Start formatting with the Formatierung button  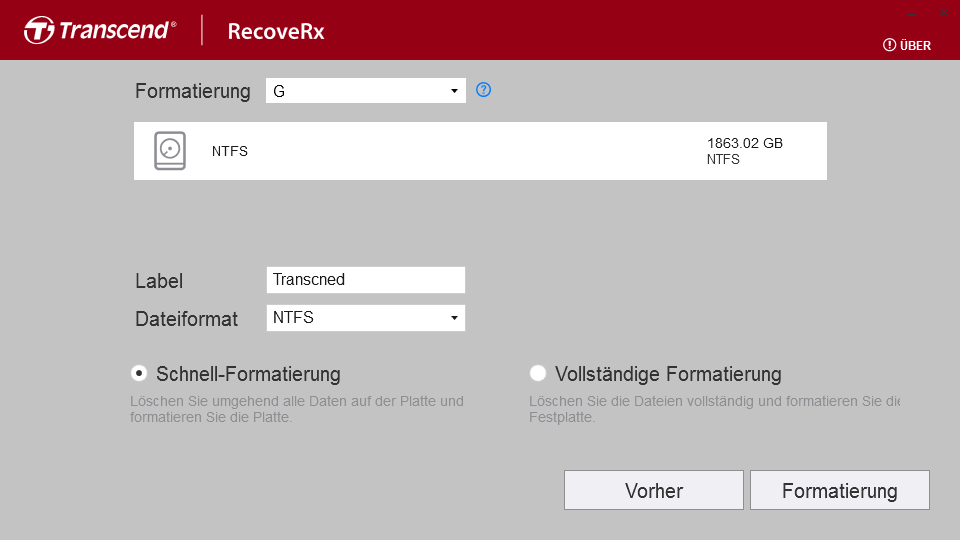click(x=840, y=490)
